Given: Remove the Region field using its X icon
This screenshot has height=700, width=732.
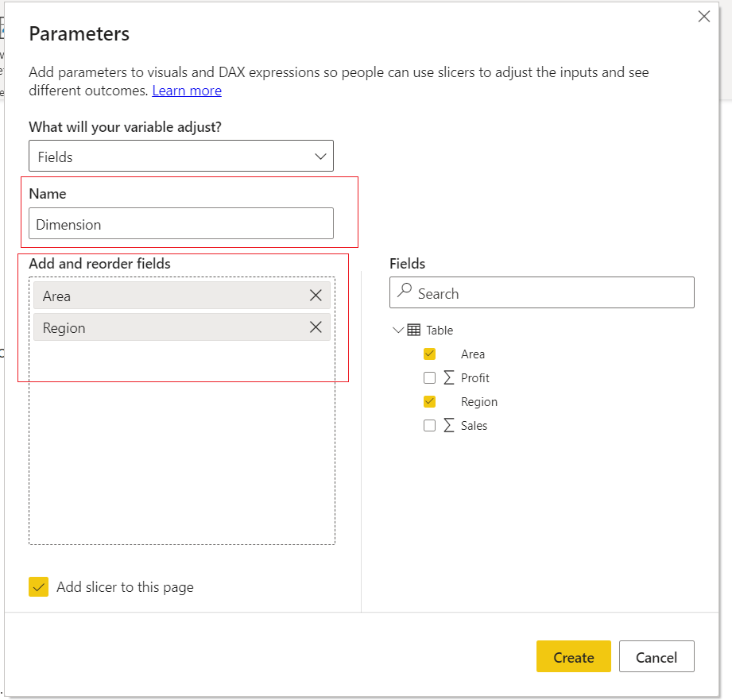Looking at the screenshot, I should [x=316, y=327].
